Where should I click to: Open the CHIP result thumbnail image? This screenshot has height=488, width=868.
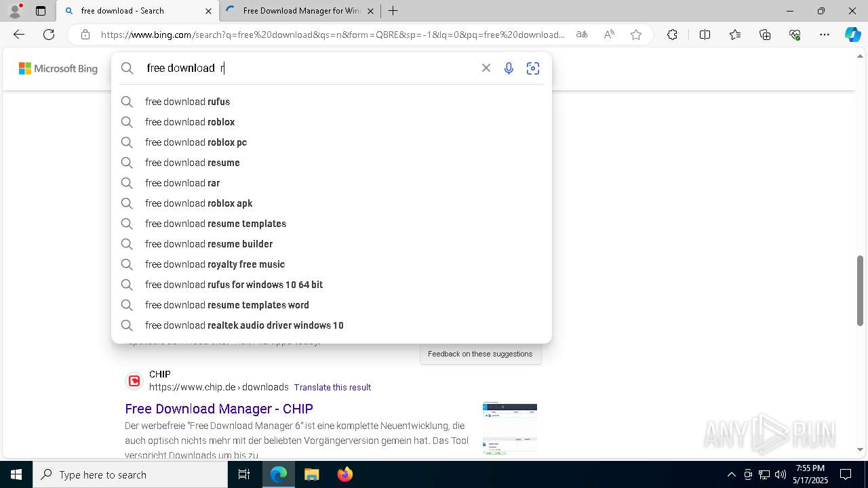(510, 428)
